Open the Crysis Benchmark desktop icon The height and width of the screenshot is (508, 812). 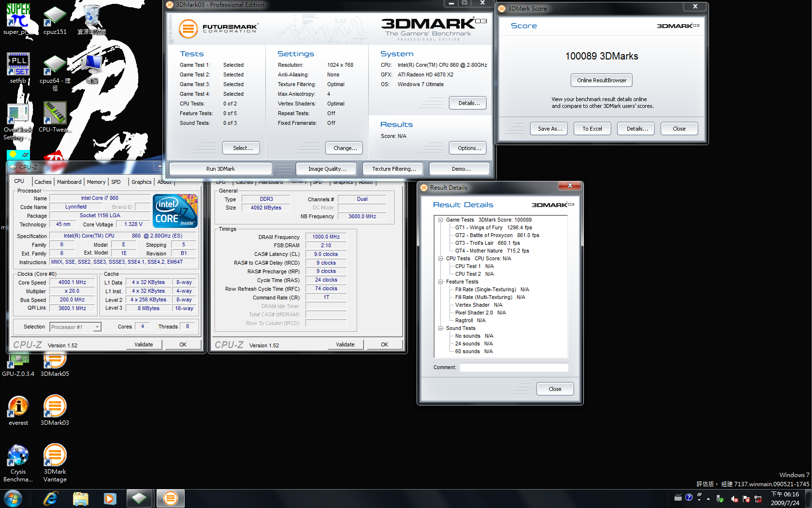[x=18, y=457]
